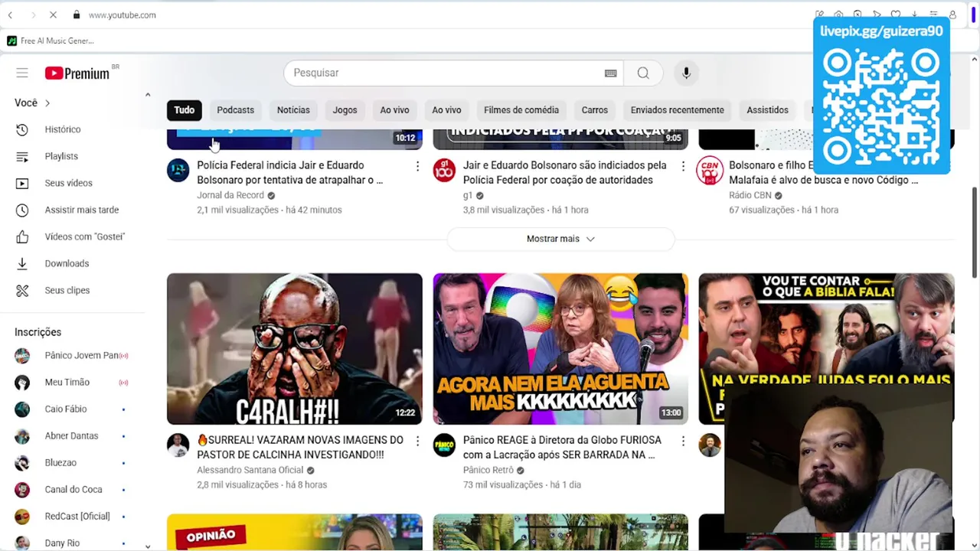Screen dimensions: 980x551
Task: Stop page loading with the X button
Action: [x=53, y=15]
